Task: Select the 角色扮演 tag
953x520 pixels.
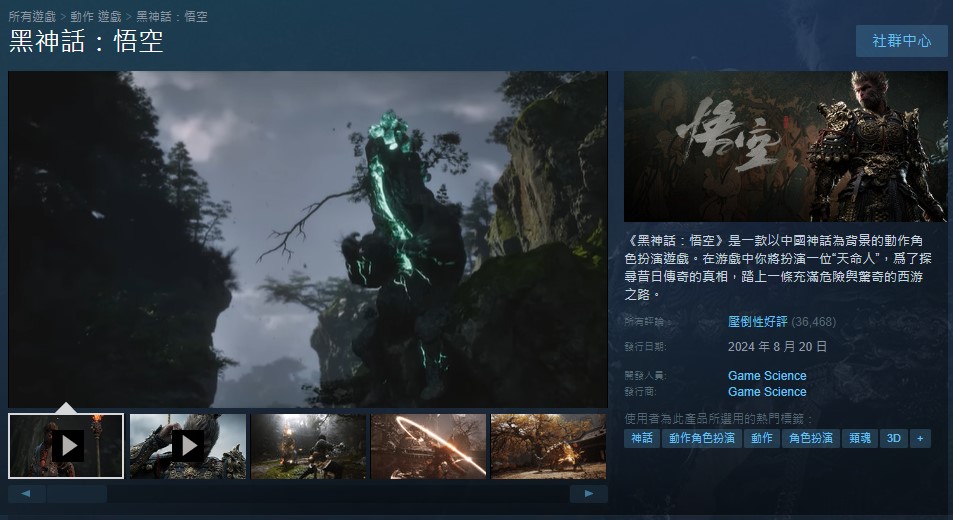Action: click(x=811, y=438)
